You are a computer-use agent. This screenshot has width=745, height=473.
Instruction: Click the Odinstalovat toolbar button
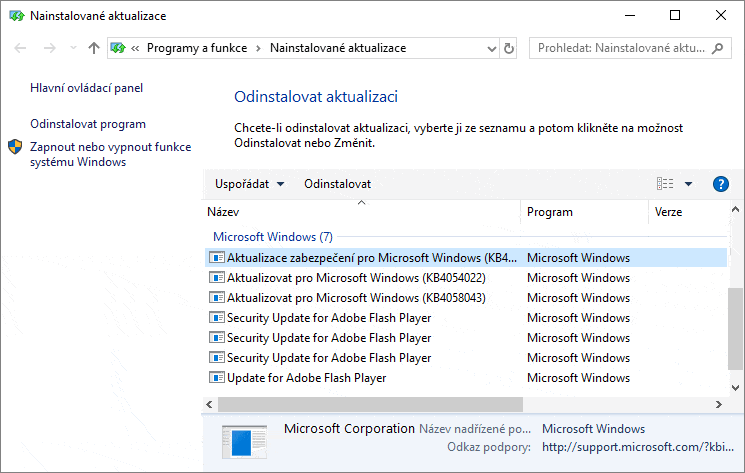pyautogui.click(x=337, y=184)
